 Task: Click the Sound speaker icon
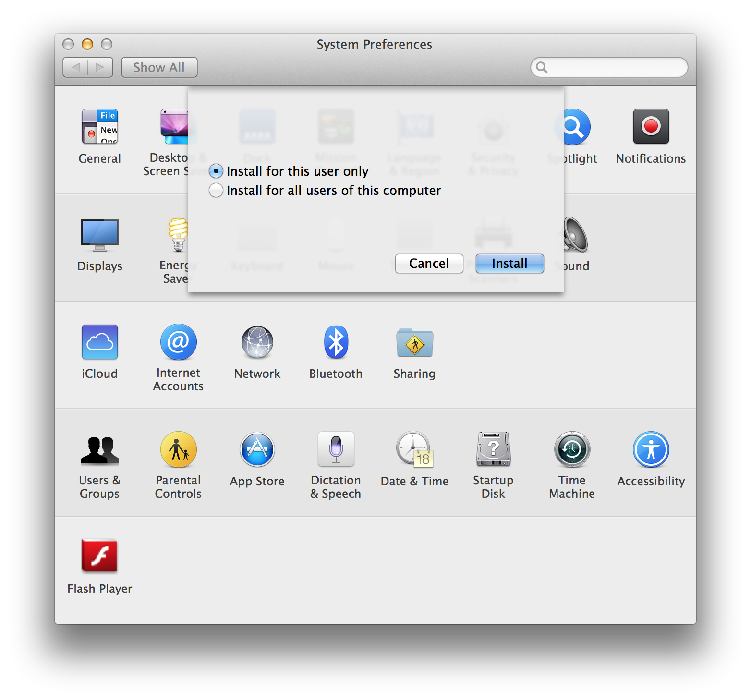pyautogui.click(x=575, y=234)
